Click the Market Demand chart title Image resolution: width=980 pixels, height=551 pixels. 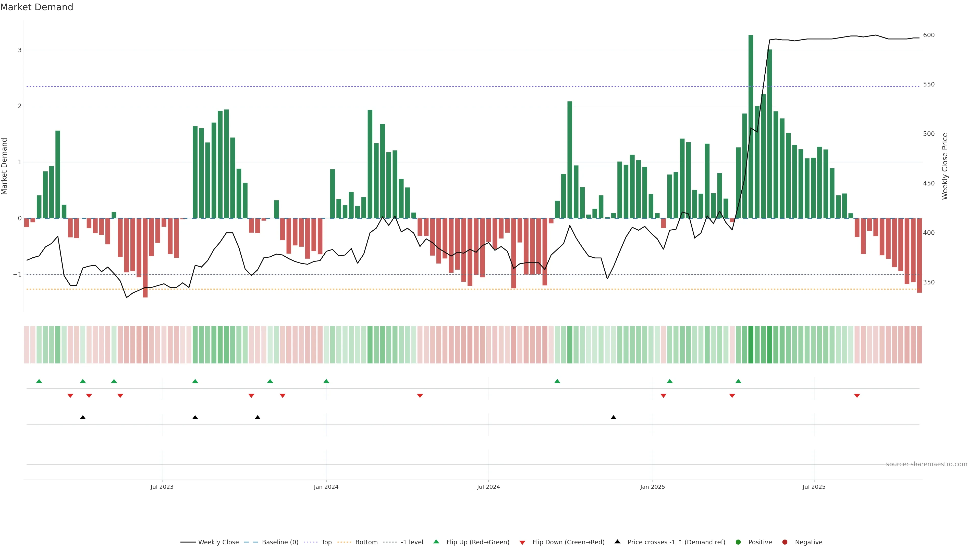coord(36,7)
